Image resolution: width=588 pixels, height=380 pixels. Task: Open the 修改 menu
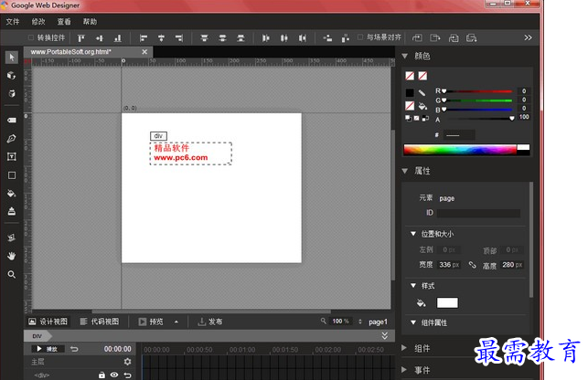(38, 22)
